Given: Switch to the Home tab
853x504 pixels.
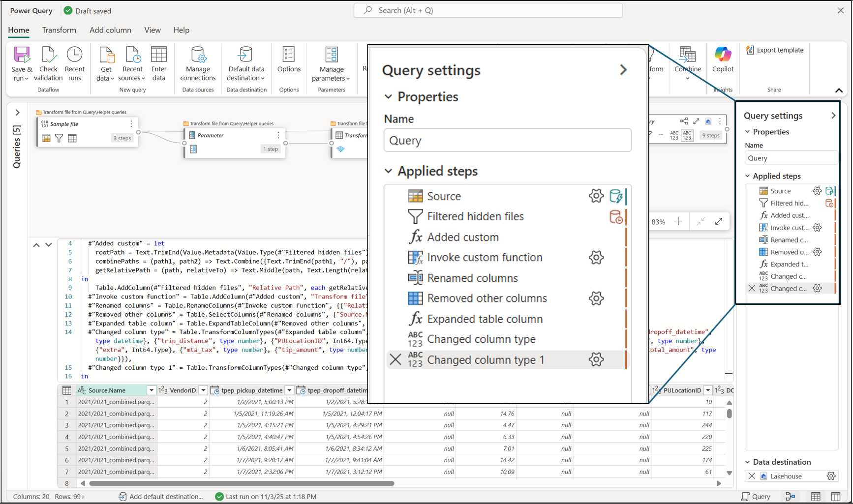Looking at the screenshot, I should (19, 30).
